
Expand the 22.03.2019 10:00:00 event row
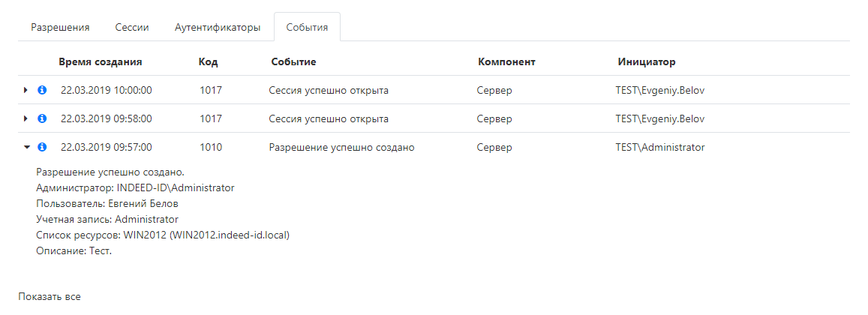26,90
